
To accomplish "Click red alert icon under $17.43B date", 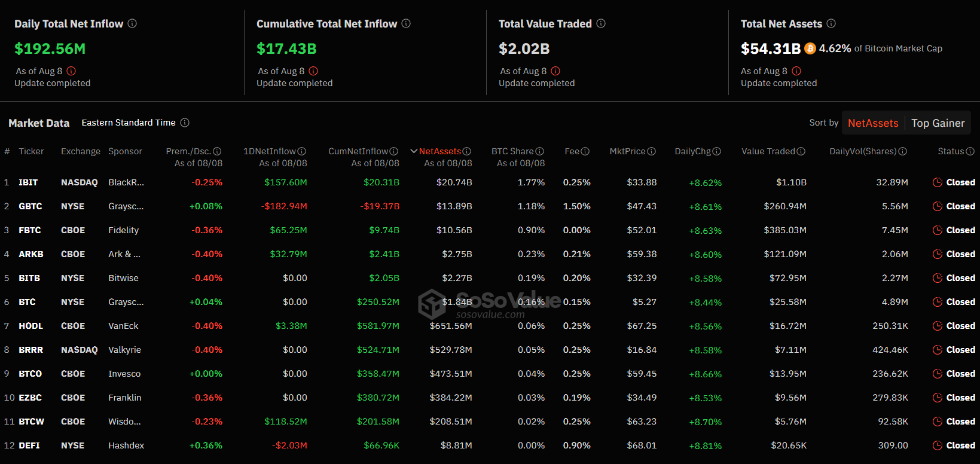I will [x=313, y=71].
